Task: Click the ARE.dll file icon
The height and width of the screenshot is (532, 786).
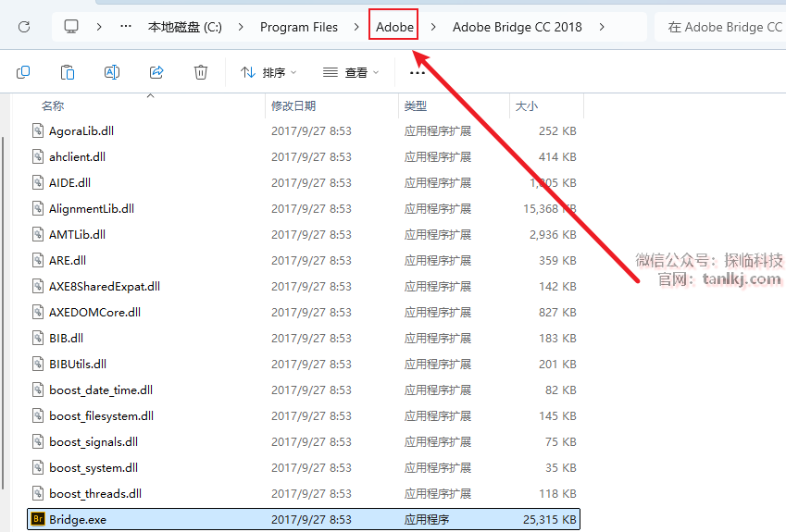Action: point(38,261)
